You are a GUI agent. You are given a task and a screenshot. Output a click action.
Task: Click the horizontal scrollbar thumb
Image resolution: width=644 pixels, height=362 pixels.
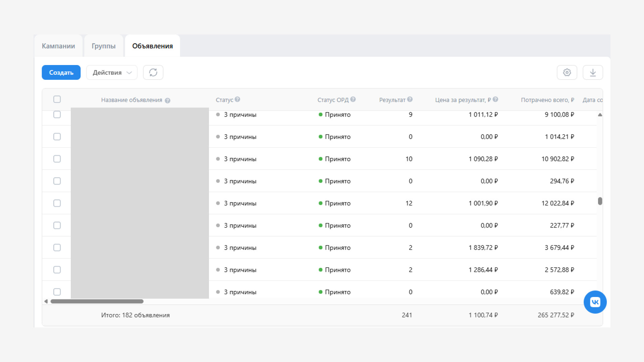[97, 301]
